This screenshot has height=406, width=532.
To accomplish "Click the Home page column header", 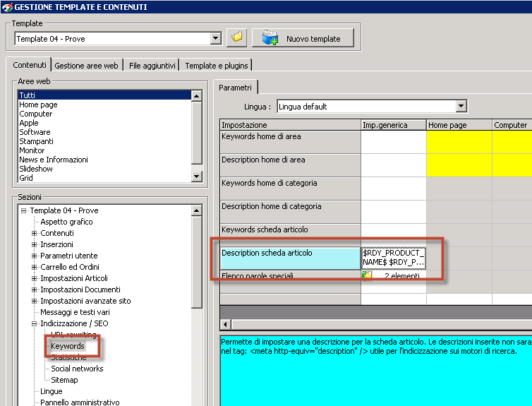I will tap(459, 125).
